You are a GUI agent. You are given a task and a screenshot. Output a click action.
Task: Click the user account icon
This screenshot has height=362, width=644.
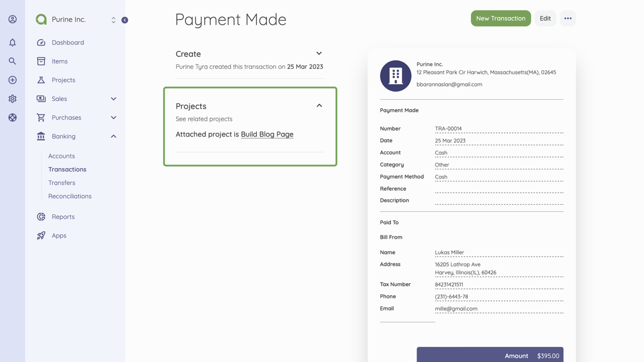(12, 19)
